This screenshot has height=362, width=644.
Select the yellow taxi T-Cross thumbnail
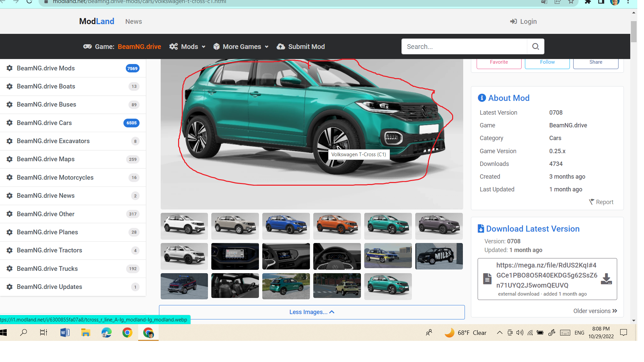[x=337, y=286]
